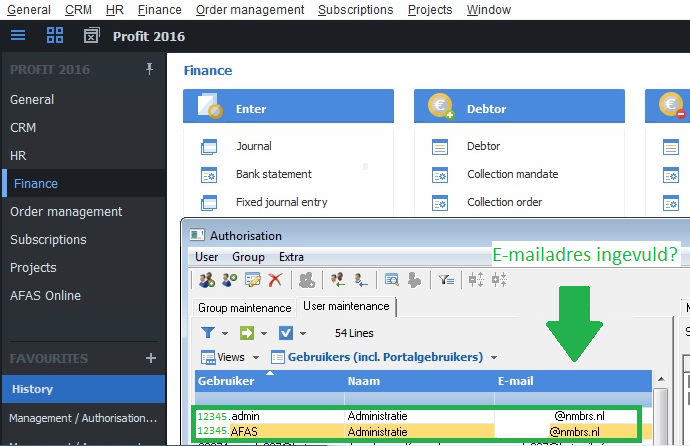690x446 pixels.
Task: Open the HR menu in the menu bar
Action: pos(114,10)
